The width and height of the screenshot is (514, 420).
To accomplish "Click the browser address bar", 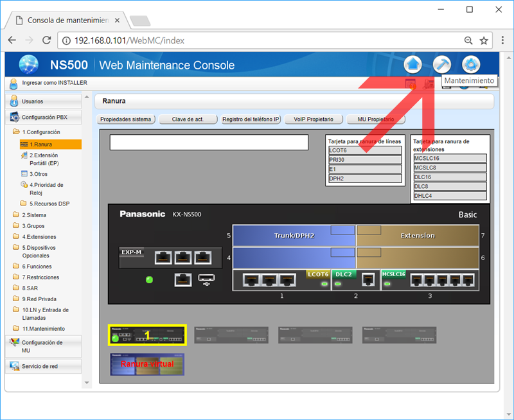I will [257, 40].
